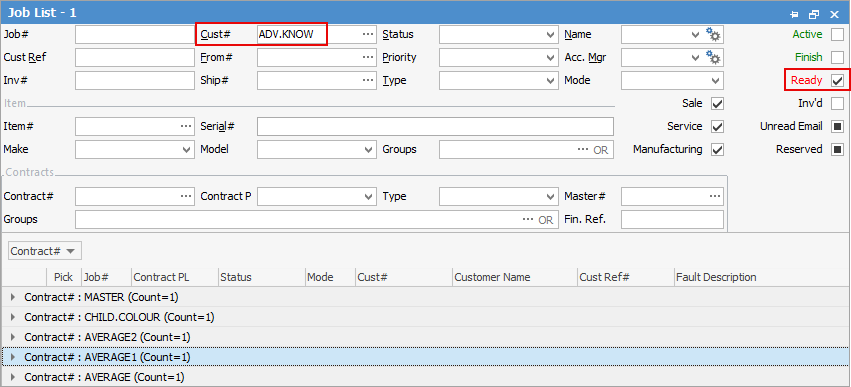Click into the Cust Ref input field
Image resolution: width=851 pixels, height=387 pixels.
pos(135,58)
